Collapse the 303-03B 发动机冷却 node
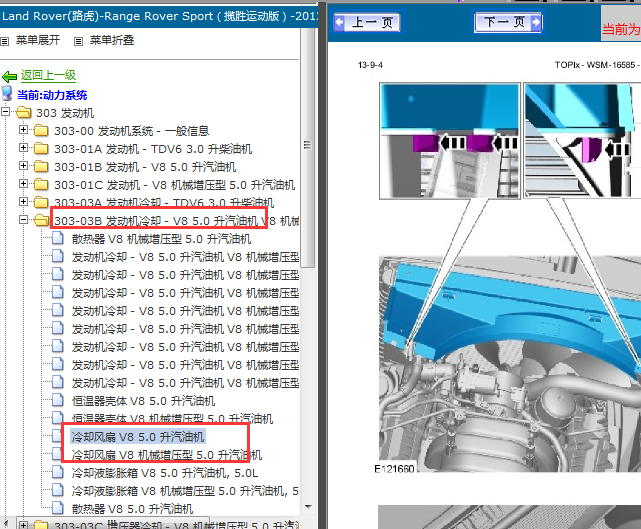This screenshot has width=641, height=529. pos(23,220)
